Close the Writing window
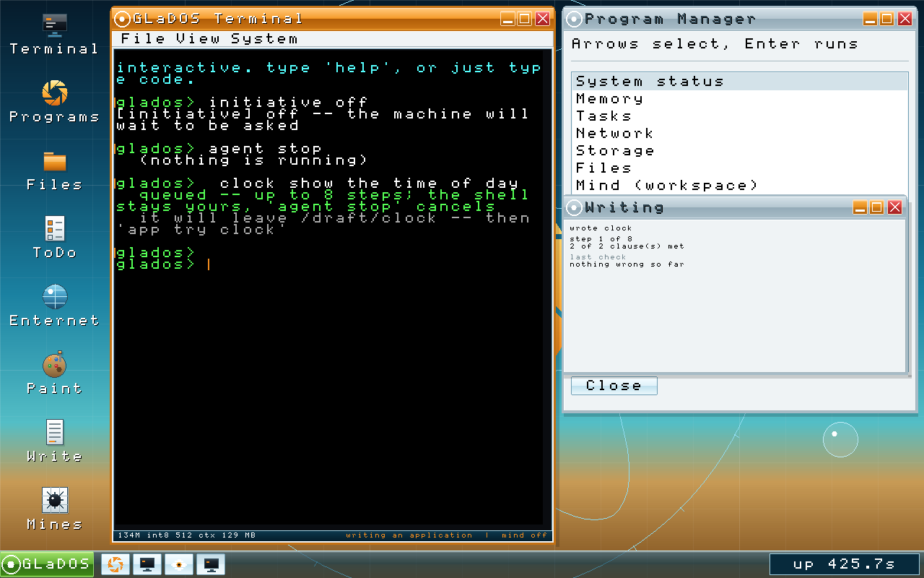924x578 pixels. [894, 208]
